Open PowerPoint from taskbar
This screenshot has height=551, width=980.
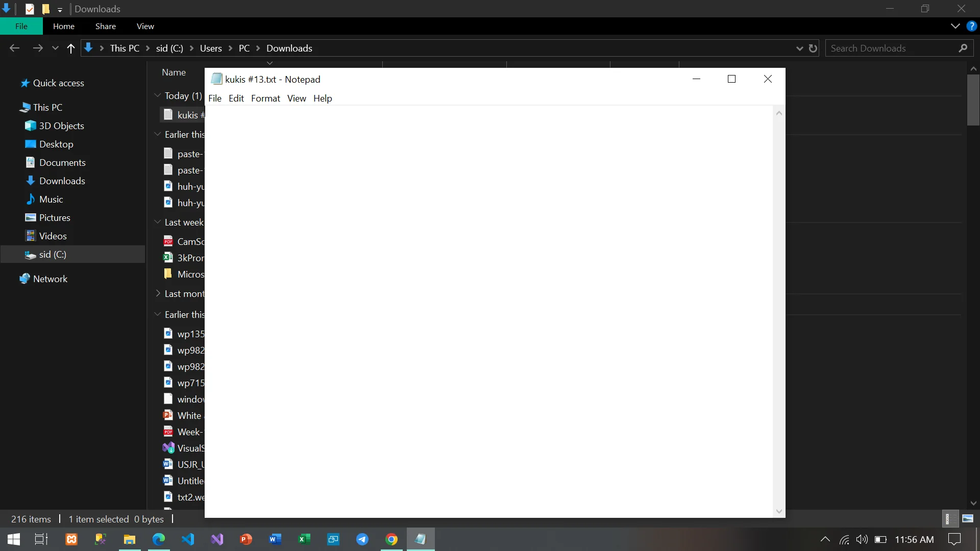coord(246,539)
